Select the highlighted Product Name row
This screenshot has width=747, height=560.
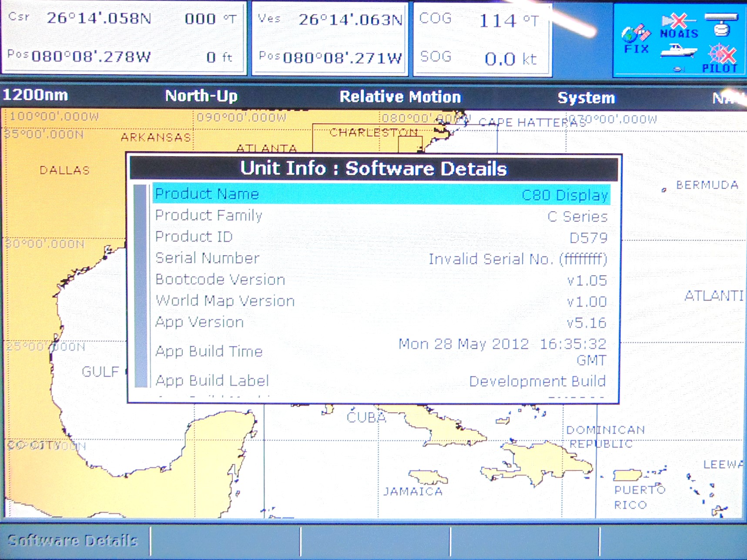tap(381, 195)
